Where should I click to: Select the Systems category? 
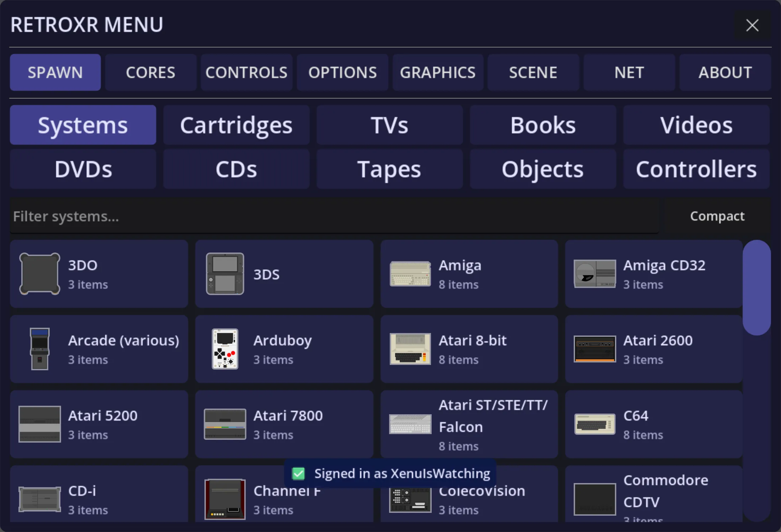(x=83, y=125)
